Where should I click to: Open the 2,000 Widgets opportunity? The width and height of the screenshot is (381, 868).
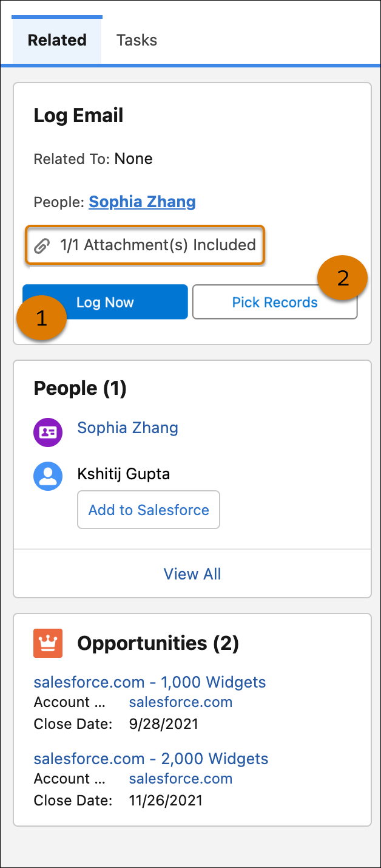point(151,759)
